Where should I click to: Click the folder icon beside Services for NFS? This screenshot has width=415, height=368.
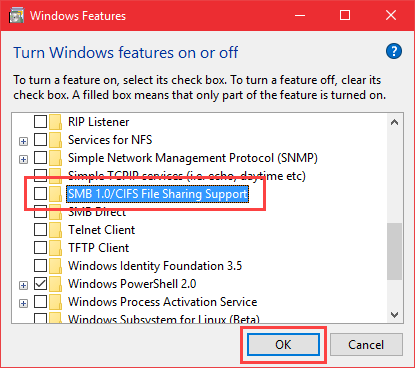(55, 140)
